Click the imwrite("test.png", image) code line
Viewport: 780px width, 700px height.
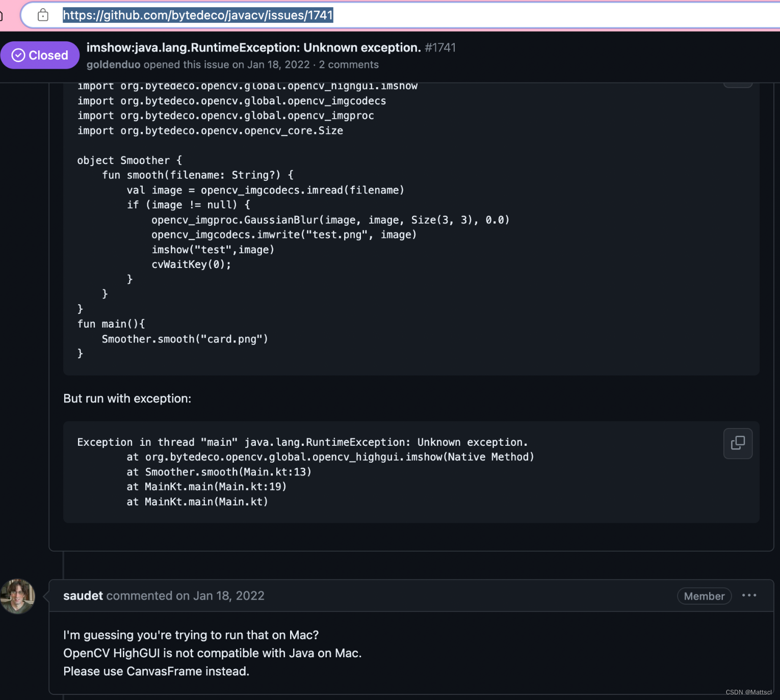[x=284, y=235]
